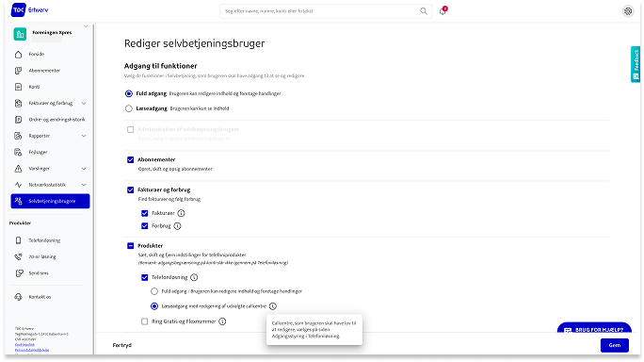Expand the Netværksstatistik sidebar chevron
Viewport: 644px width, 362px height.
coord(84,185)
